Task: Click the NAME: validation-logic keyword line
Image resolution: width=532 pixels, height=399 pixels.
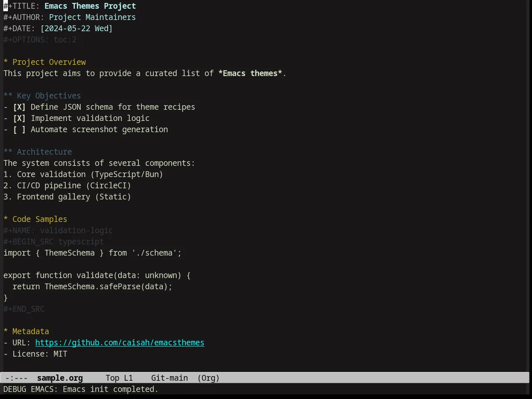Action: (x=58, y=231)
